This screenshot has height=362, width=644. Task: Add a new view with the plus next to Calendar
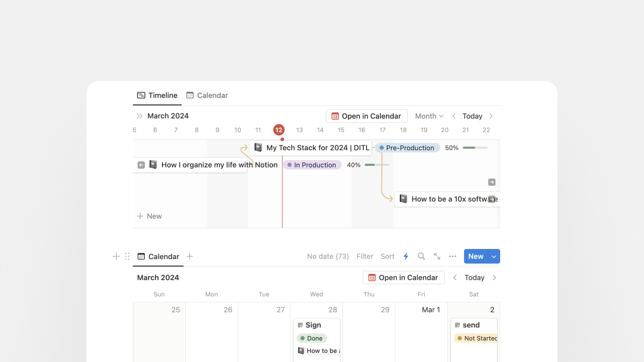190,256
